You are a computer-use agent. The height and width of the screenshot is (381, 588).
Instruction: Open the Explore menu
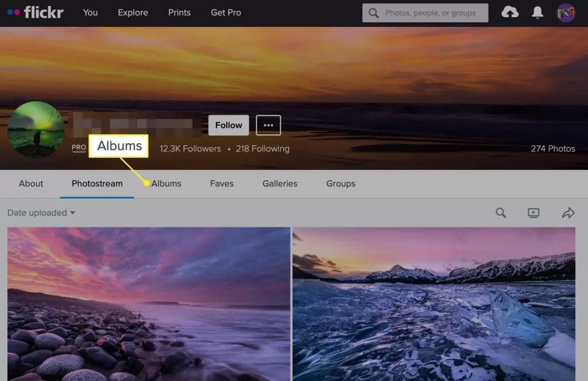pos(133,12)
